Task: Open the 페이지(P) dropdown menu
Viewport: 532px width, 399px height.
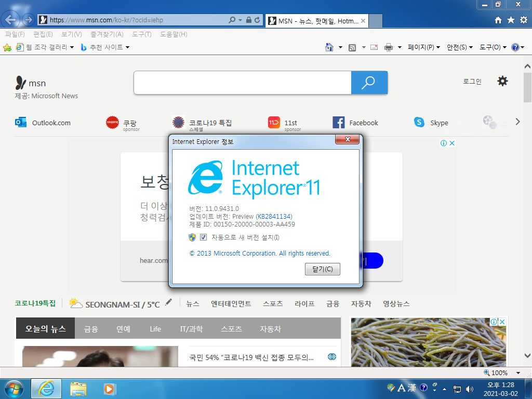Action: coord(424,47)
